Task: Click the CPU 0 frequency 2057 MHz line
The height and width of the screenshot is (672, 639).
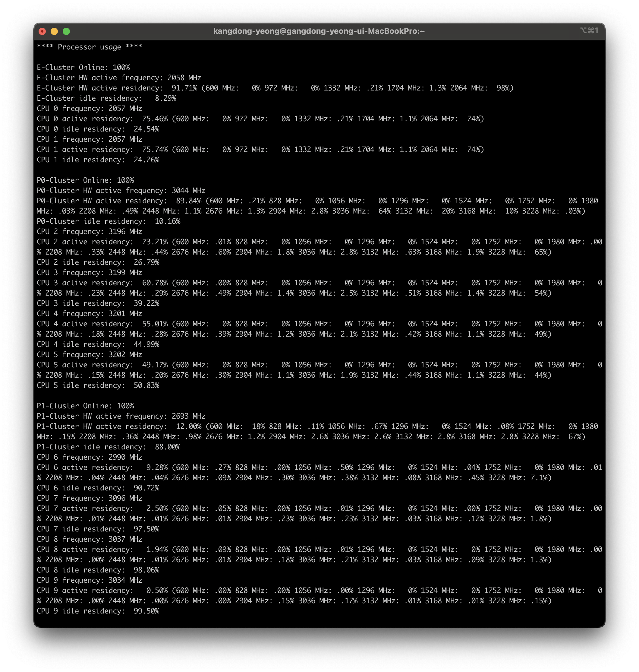Action: (x=89, y=108)
